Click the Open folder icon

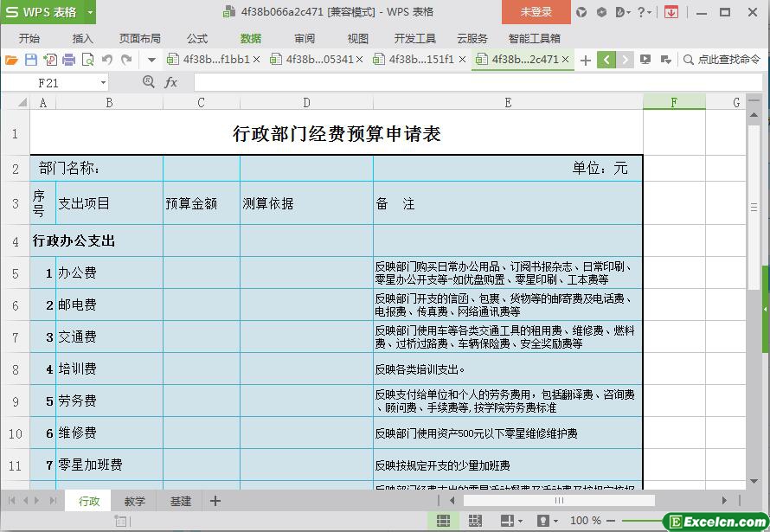11,60
